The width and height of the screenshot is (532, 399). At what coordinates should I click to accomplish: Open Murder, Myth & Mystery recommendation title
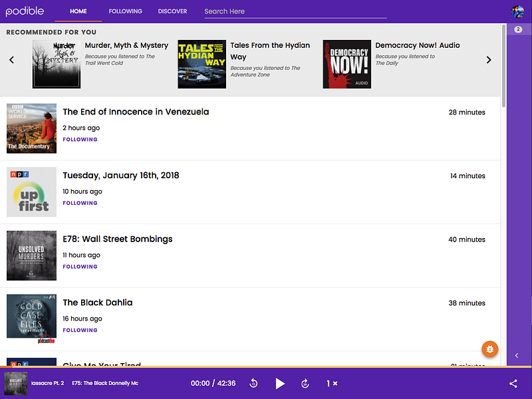click(x=126, y=45)
